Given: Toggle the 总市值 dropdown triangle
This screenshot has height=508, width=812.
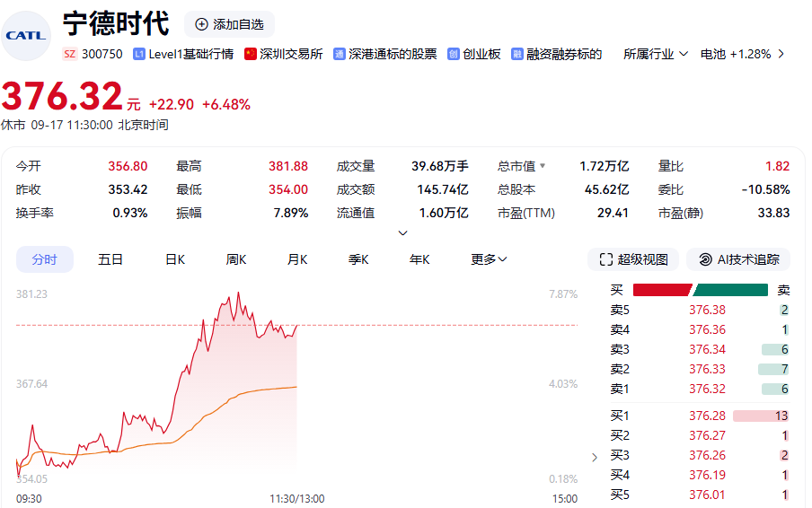Looking at the screenshot, I should point(543,166).
